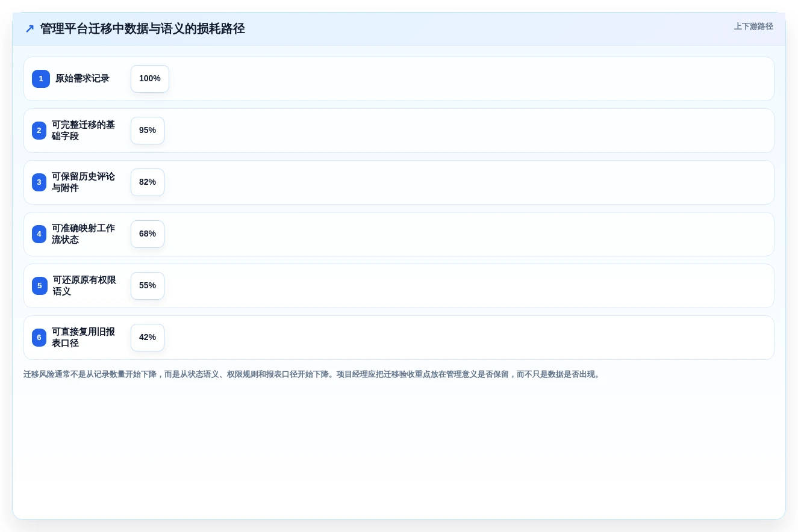Click the 42% value pill

coord(148,338)
